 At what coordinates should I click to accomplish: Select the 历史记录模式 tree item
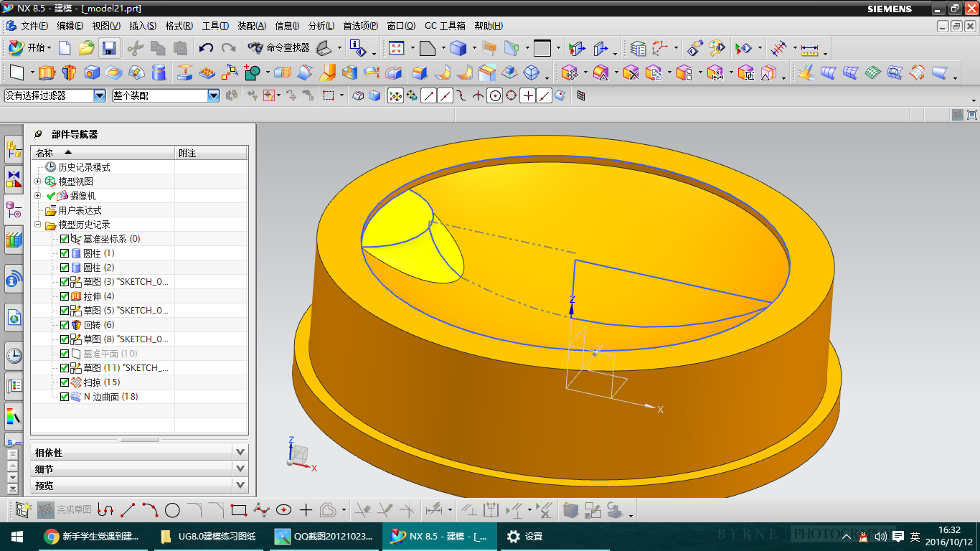click(84, 167)
